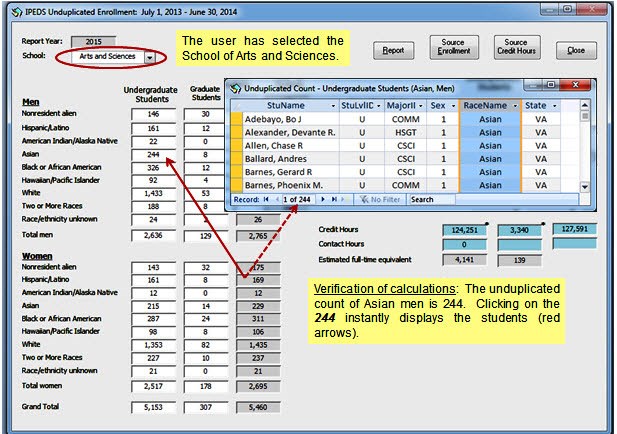Go to last record navigation icon
The image size is (617, 434).
coord(334,199)
